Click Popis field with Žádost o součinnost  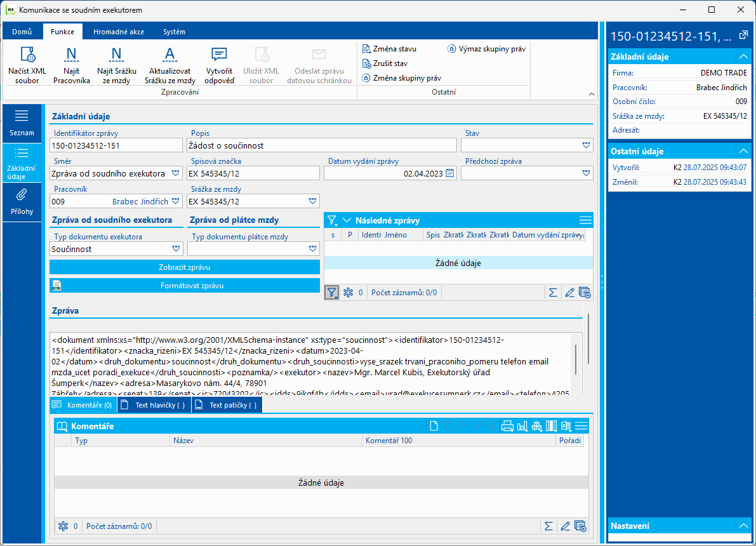click(x=322, y=145)
